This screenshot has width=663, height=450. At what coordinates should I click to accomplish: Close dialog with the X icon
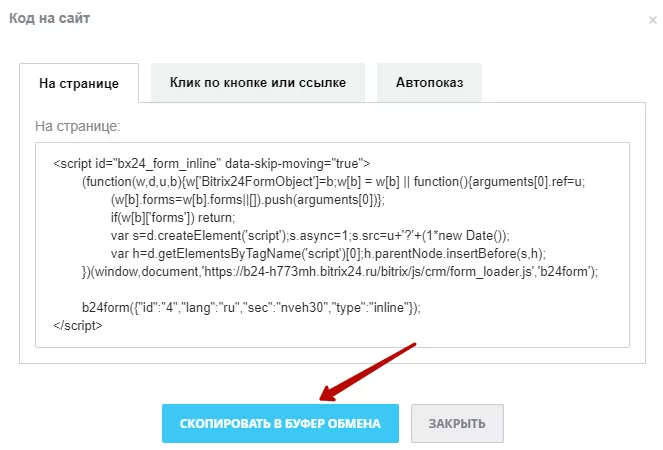(653, 20)
